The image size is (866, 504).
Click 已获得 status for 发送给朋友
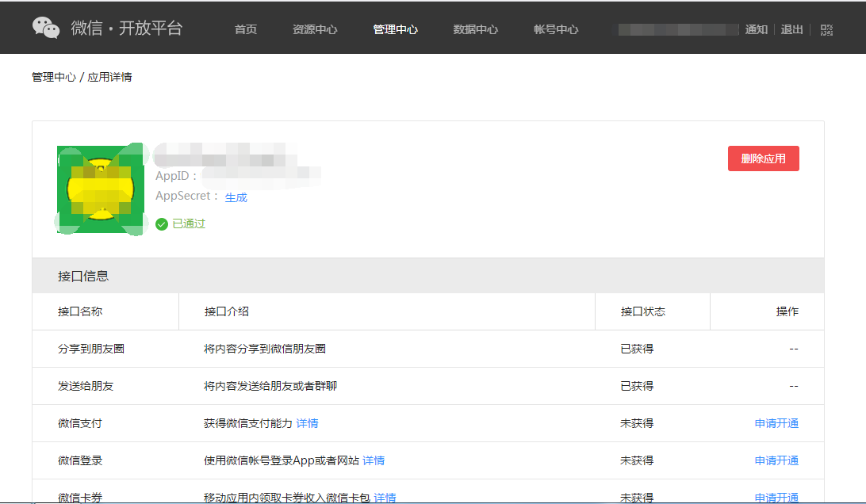[637, 386]
